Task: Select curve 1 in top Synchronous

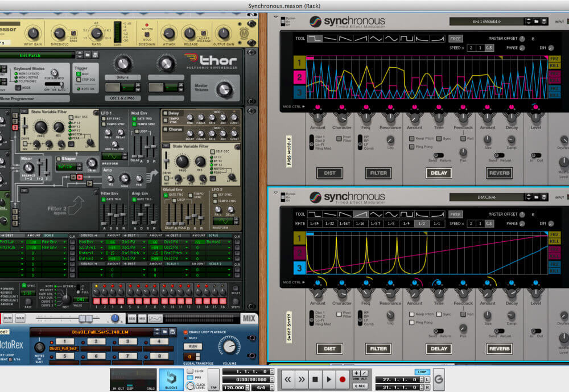Action: (x=299, y=63)
